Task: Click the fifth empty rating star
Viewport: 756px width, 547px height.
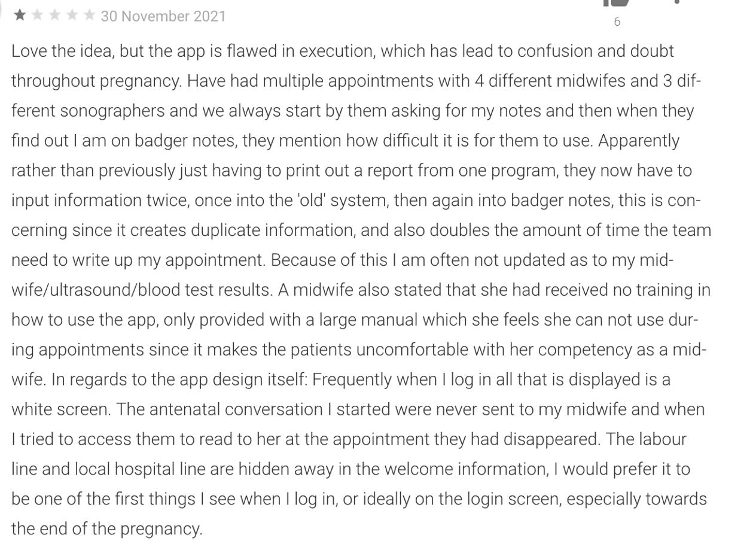Action: [89, 16]
